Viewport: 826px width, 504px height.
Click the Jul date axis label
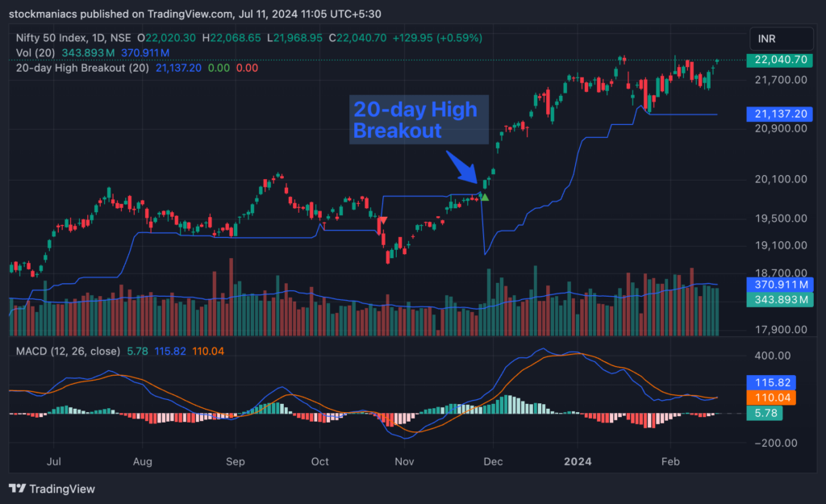54,461
